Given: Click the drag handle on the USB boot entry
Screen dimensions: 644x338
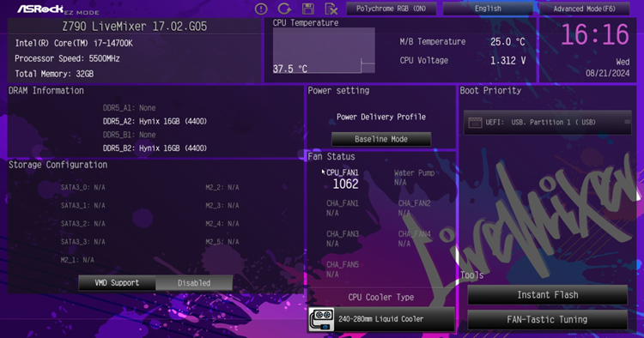Looking at the screenshot, I should tap(627, 122).
